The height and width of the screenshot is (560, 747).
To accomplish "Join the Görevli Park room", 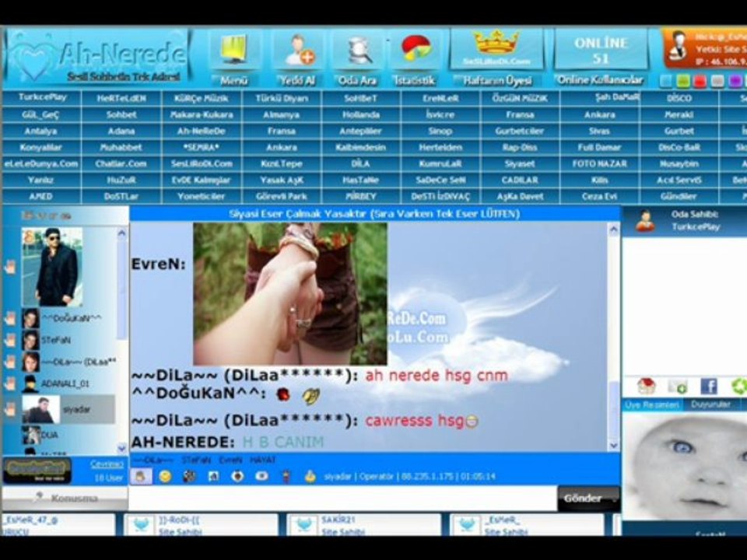I will pos(282,196).
